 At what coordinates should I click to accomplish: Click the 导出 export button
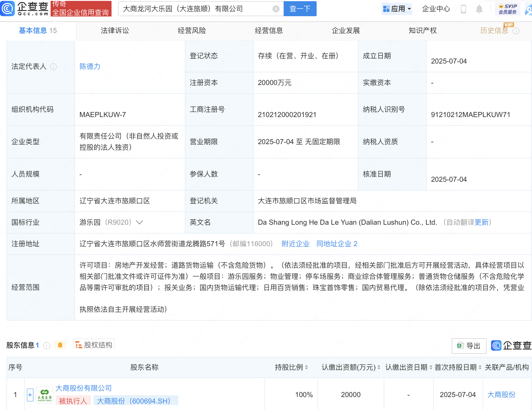(469, 346)
